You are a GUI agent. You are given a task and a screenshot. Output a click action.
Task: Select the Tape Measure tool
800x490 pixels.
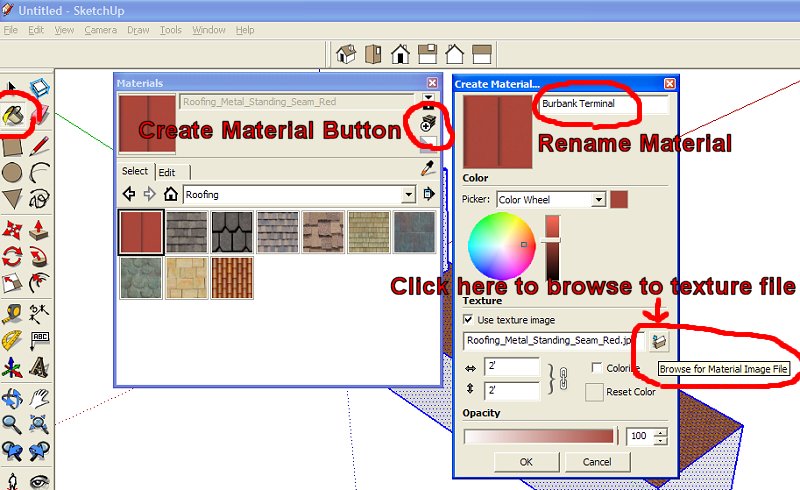[x=12, y=314]
